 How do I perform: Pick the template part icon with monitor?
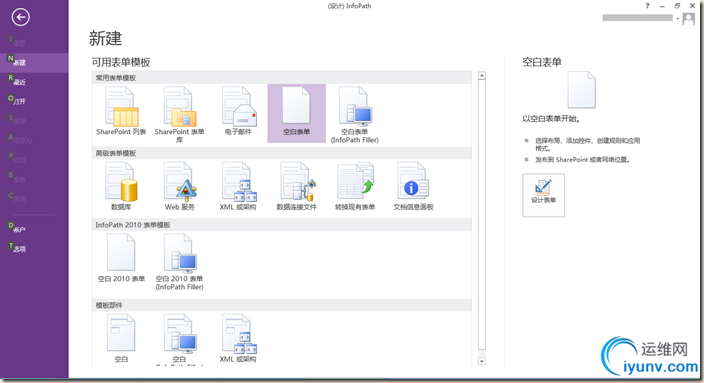179,339
